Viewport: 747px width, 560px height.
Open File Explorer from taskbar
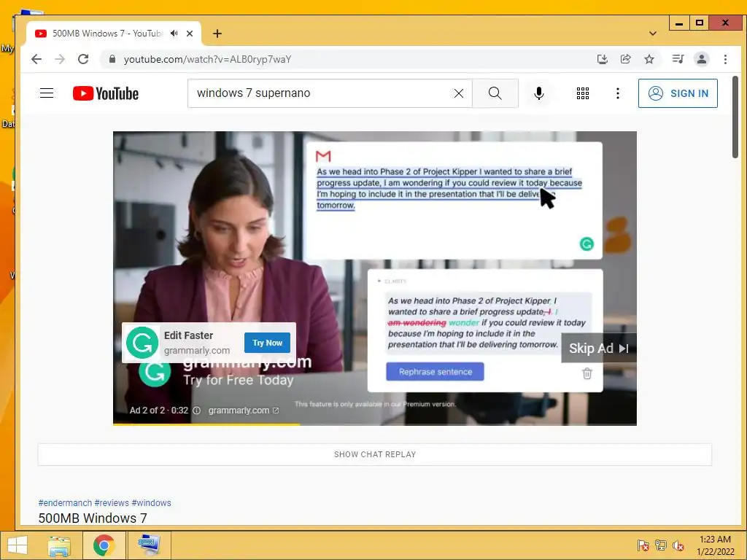(x=59, y=545)
